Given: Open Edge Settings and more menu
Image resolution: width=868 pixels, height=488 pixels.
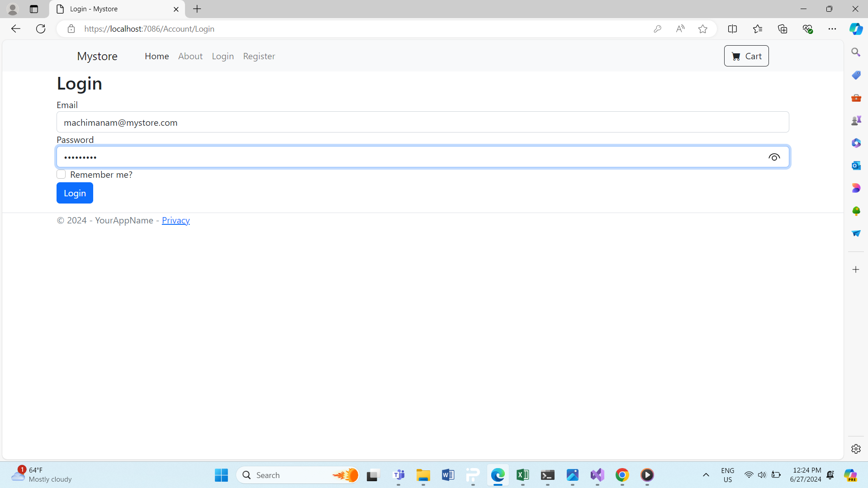Looking at the screenshot, I should [832, 29].
